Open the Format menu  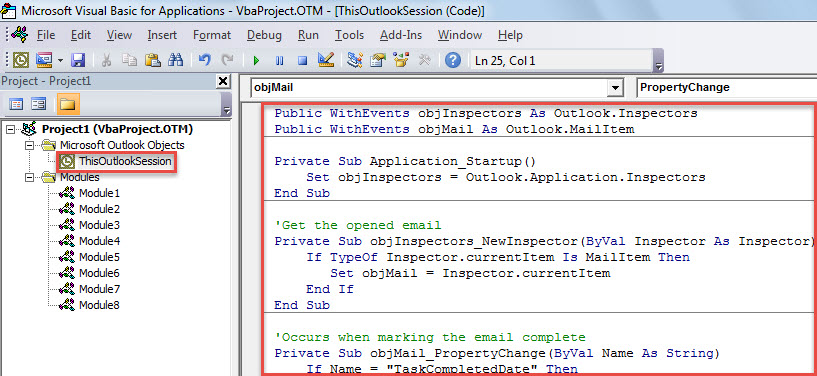point(212,35)
